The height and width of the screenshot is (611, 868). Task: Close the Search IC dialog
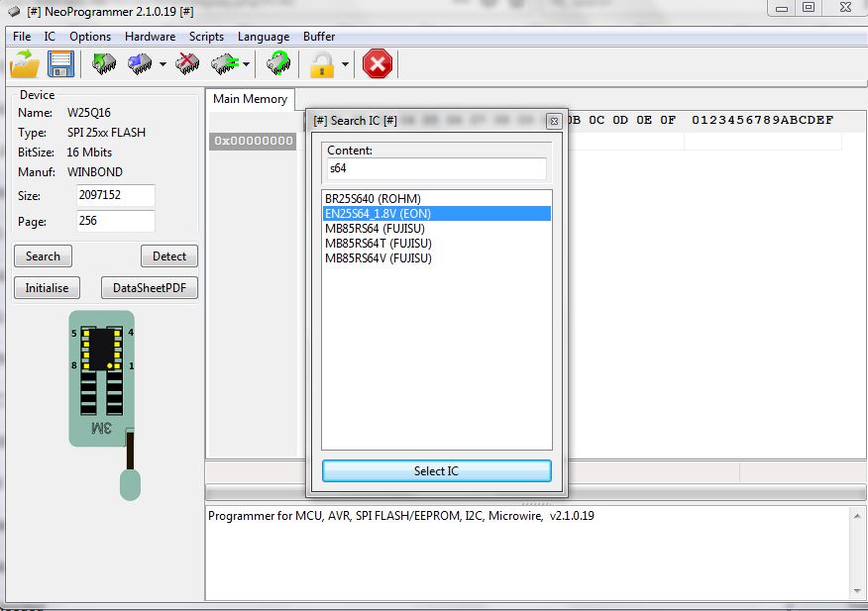[554, 121]
